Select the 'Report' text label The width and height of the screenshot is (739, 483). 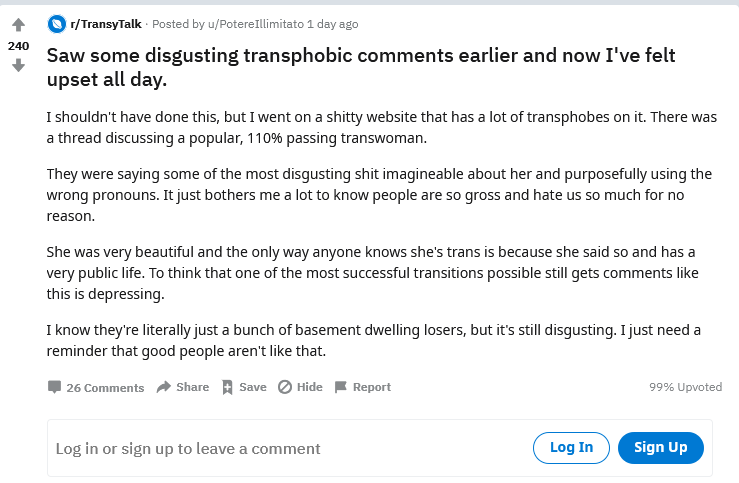[x=372, y=387]
